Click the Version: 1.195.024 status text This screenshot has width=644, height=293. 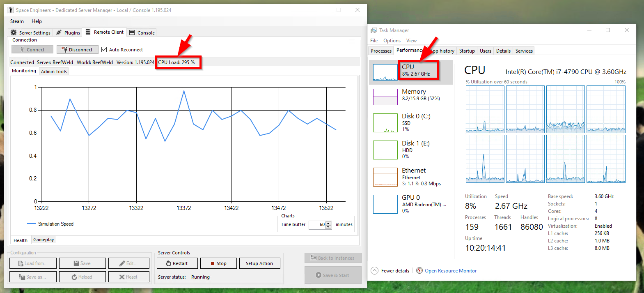tap(135, 62)
